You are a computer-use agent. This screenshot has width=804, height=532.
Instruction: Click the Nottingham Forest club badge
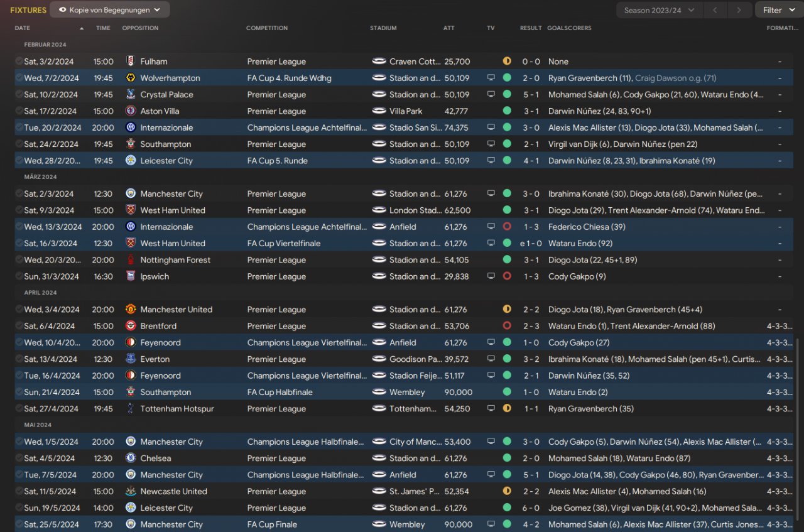131,260
